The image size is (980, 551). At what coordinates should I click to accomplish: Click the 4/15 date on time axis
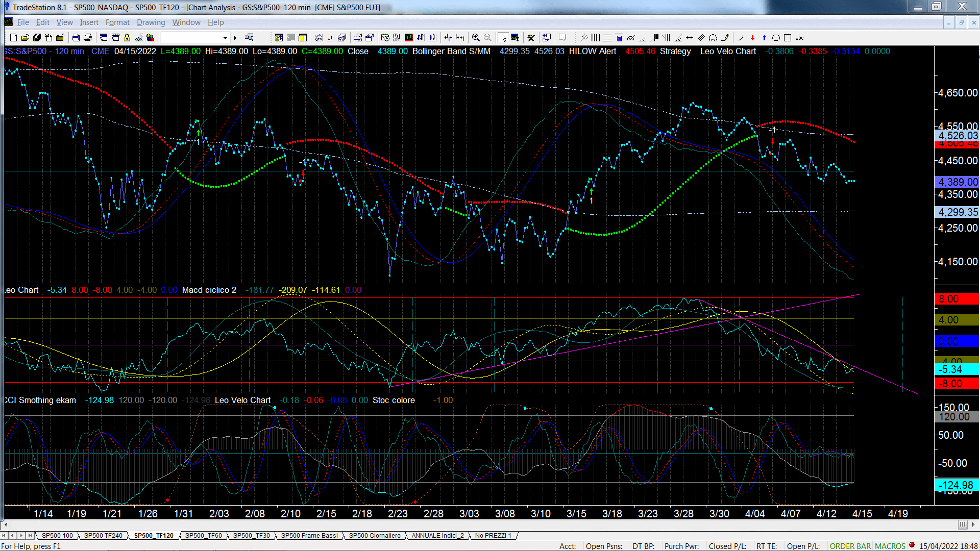tap(862, 513)
